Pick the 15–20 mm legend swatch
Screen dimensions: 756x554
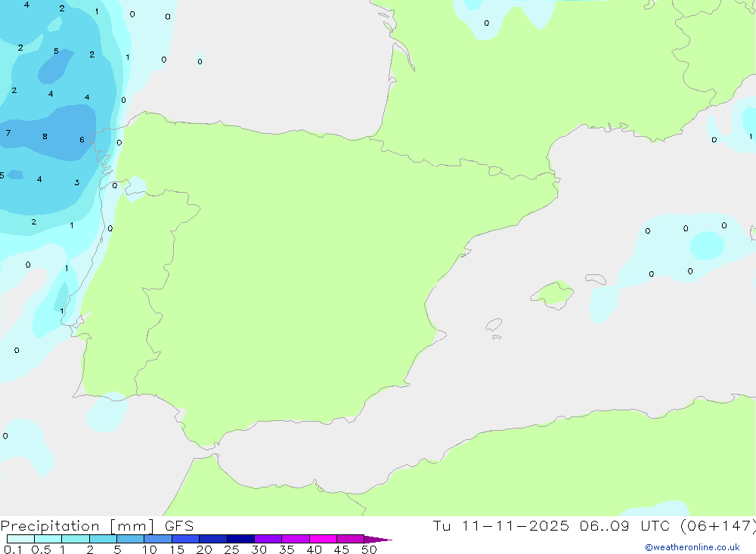[186, 539]
